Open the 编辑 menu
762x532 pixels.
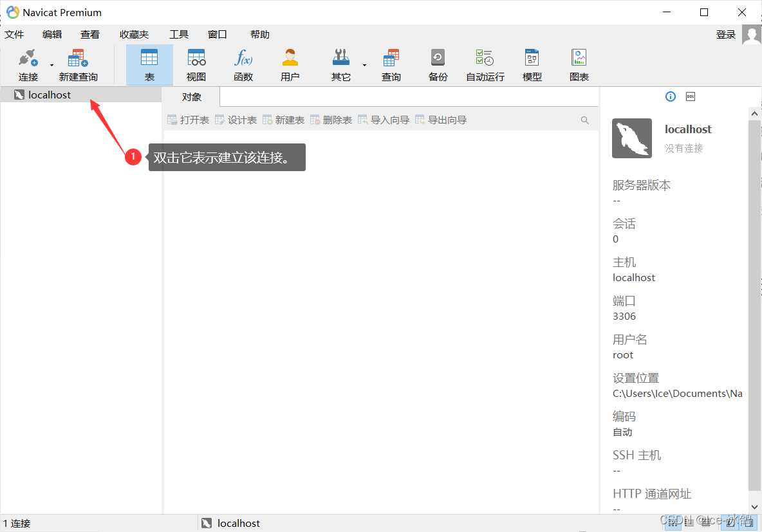click(52, 35)
